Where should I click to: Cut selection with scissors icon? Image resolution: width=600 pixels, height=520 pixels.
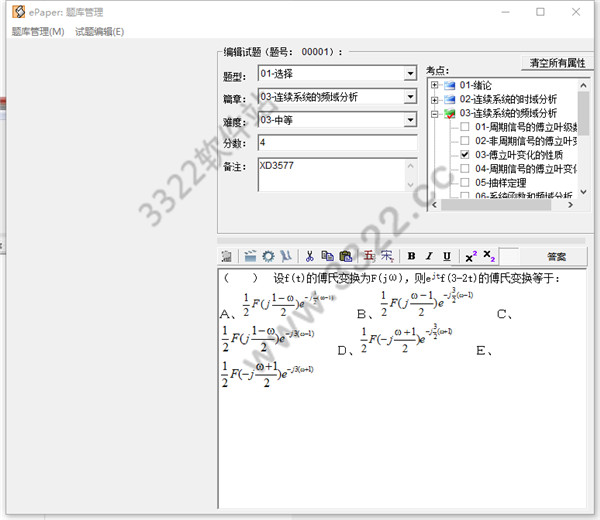310,256
